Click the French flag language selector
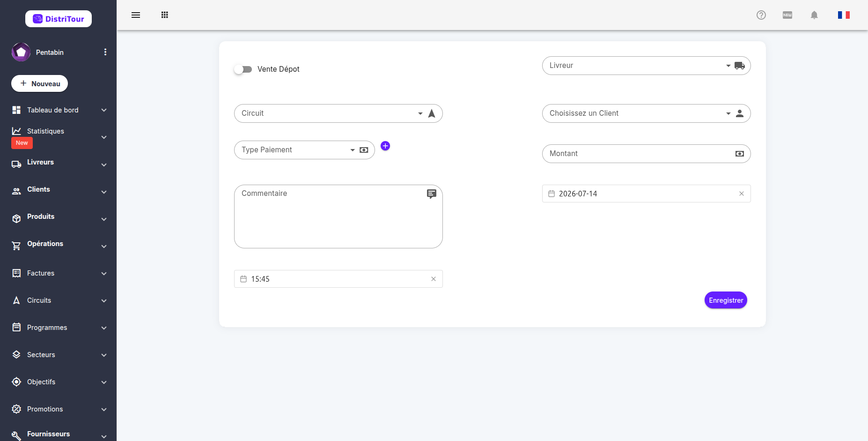This screenshot has width=868, height=441. click(x=844, y=15)
